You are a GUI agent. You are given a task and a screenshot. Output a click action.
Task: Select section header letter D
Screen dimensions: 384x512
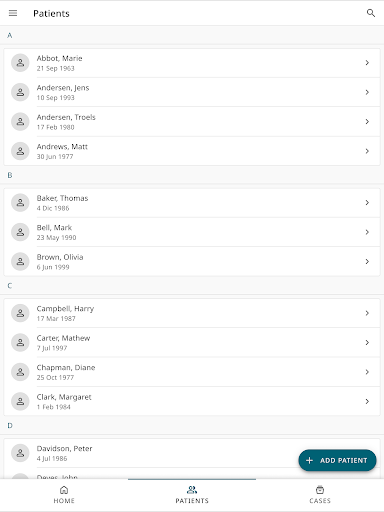[10, 425]
